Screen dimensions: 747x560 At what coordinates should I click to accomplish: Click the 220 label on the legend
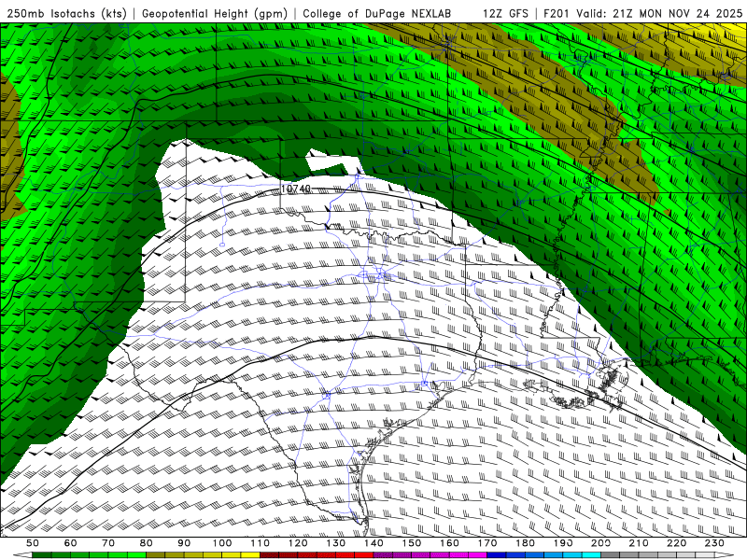(676, 543)
